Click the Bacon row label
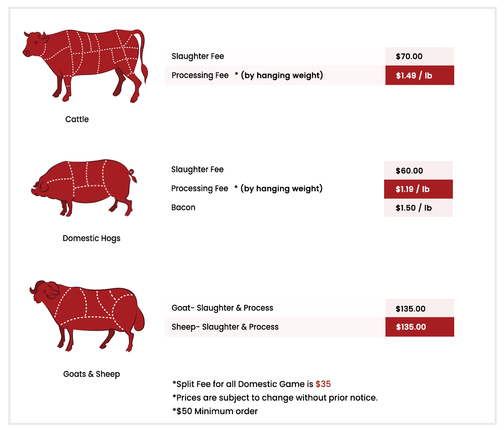 pyautogui.click(x=183, y=207)
